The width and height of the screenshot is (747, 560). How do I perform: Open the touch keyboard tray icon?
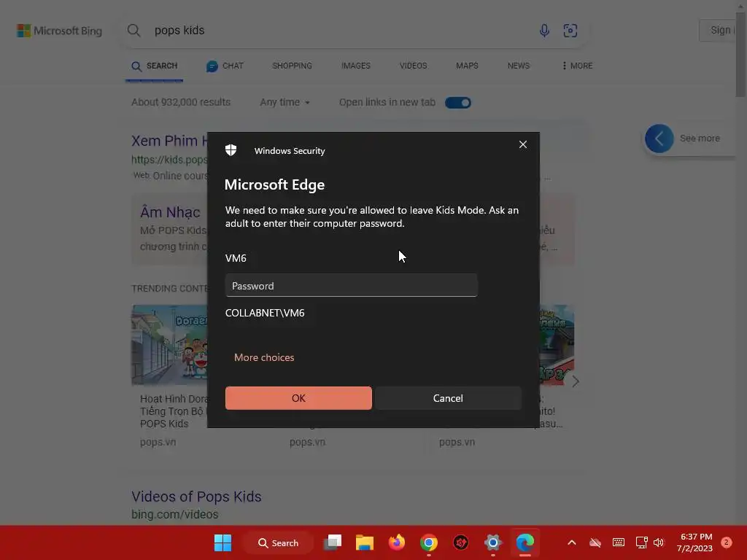[619, 542]
